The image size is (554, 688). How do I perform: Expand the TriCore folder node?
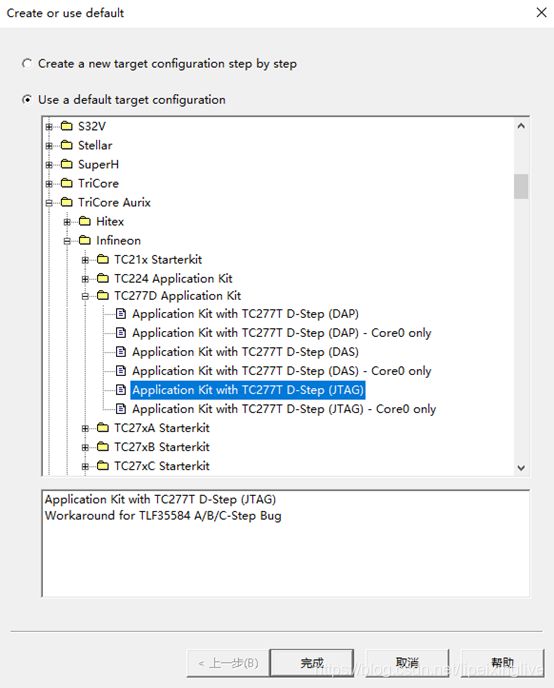tap(49, 184)
